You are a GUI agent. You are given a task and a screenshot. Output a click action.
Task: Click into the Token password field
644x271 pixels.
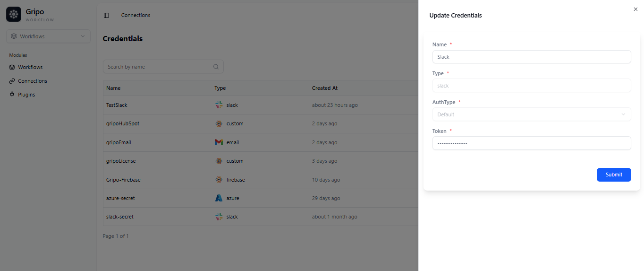(x=531, y=143)
